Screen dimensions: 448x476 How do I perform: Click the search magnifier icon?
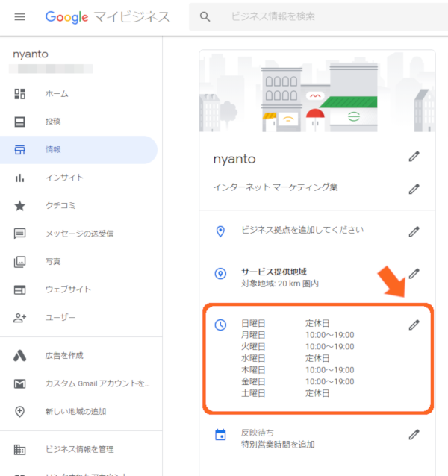pyautogui.click(x=205, y=16)
